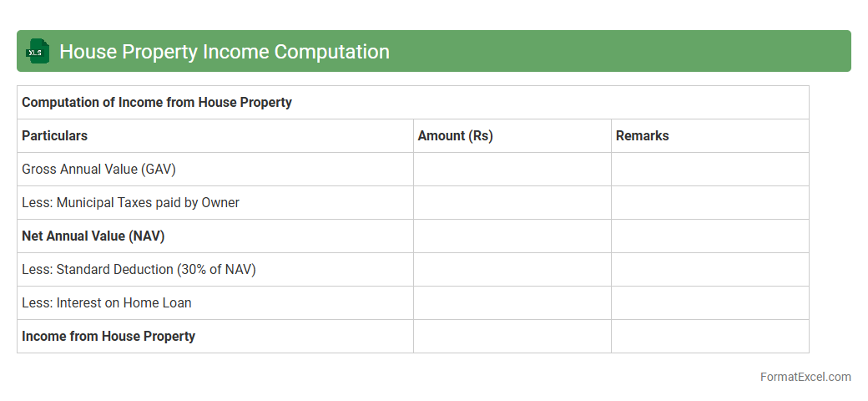868x401 pixels.
Task: Click the Standard Deduction remarks cell
Action: click(709, 270)
